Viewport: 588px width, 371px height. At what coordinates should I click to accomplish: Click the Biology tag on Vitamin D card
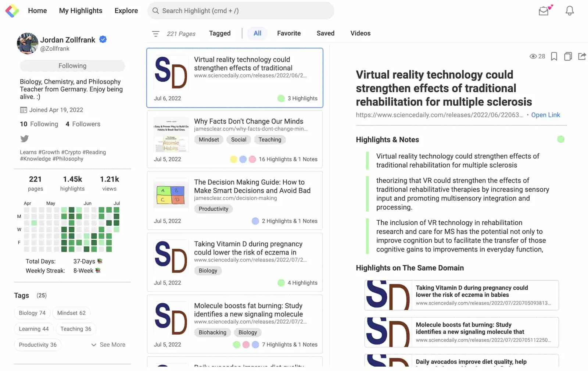[x=208, y=271]
